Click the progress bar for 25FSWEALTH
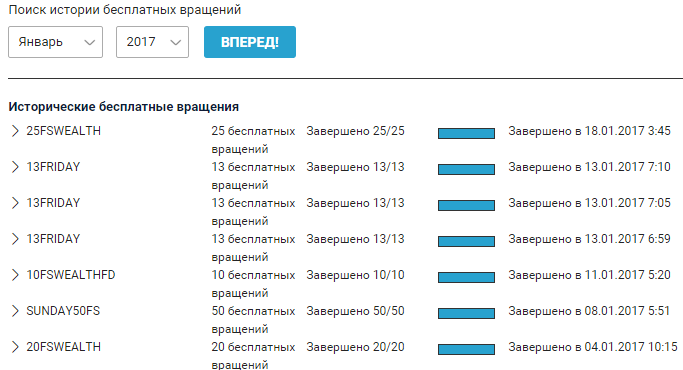 click(467, 133)
